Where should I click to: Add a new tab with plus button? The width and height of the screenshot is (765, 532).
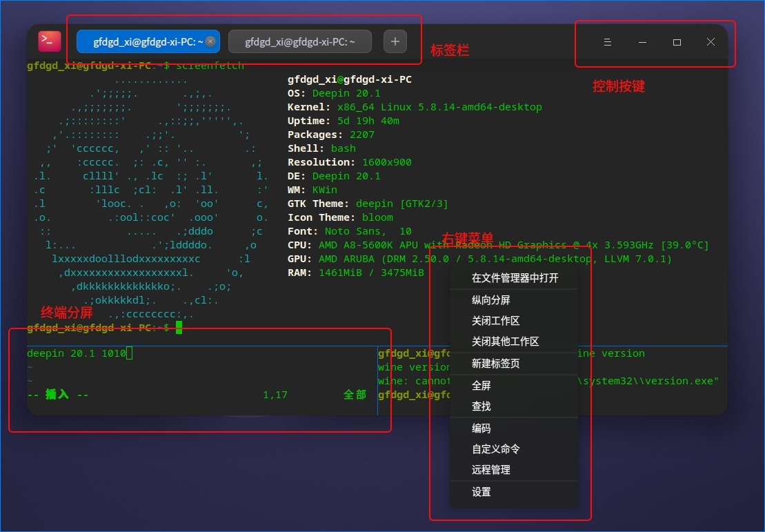pos(395,41)
